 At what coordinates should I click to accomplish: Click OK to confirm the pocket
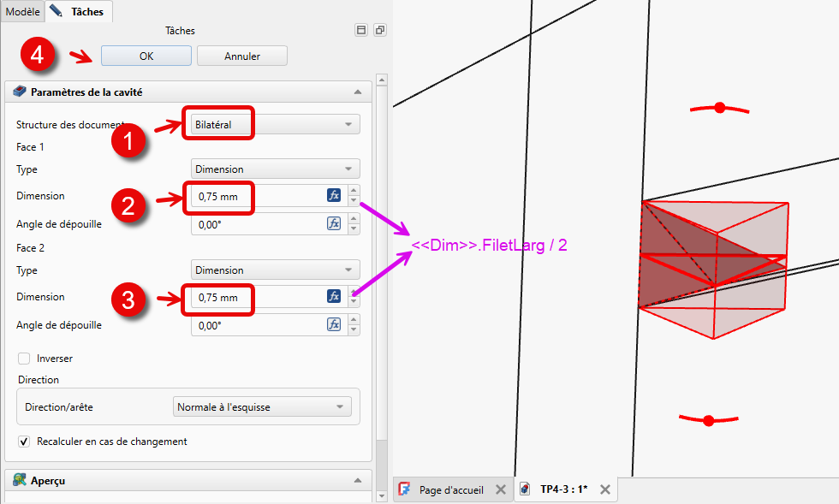(x=146, y=56)
